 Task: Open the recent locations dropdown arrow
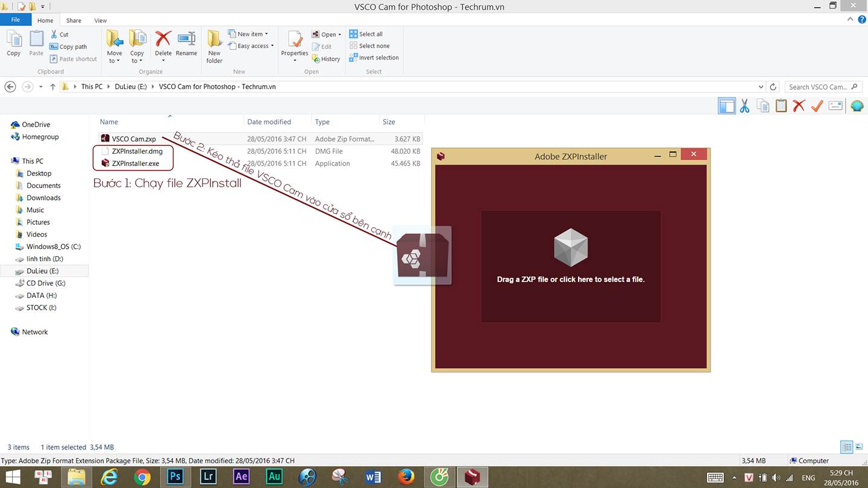(40, 87)
